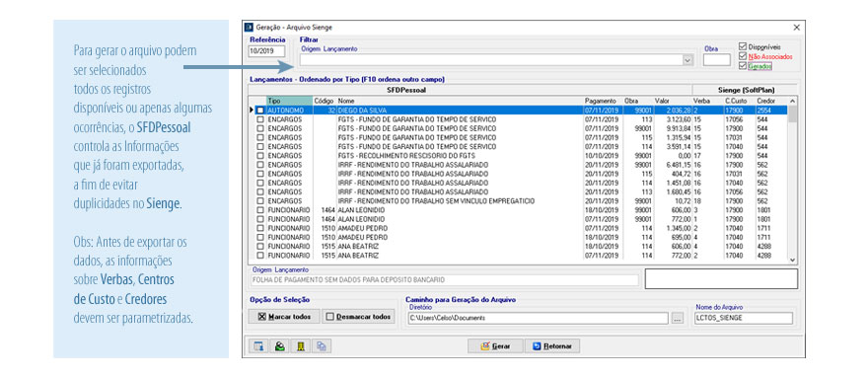Click the Obra filter input field
The width and height of the screenshot is (868, 377).
(x=717, y=60)
